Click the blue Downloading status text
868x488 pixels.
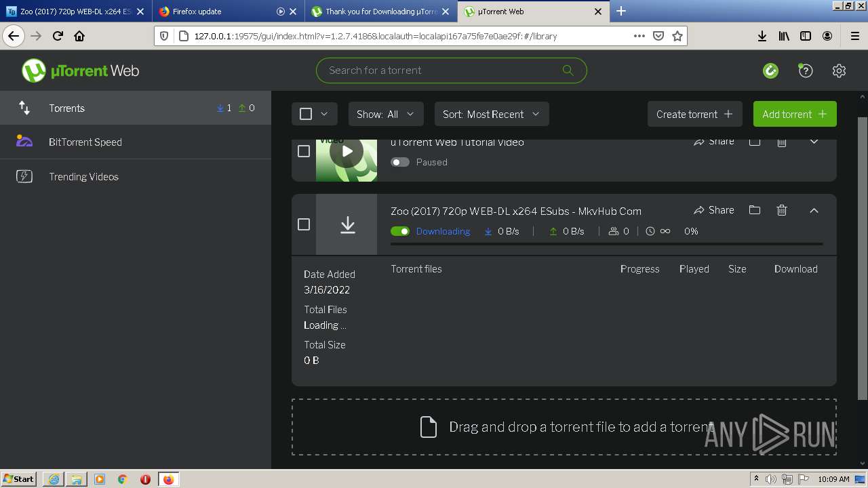pyautogui.click(x=443, y=231)
